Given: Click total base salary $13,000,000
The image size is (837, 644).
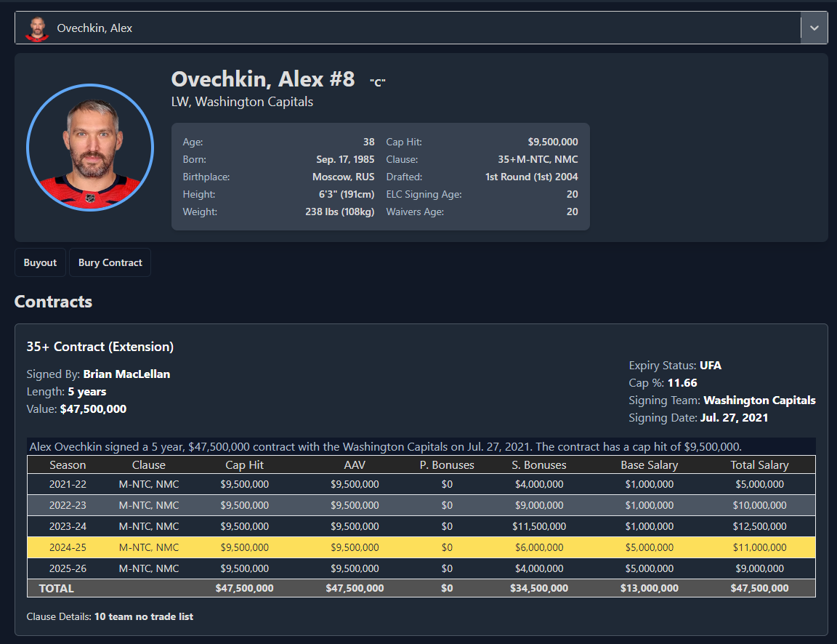Looking at the screenshot, I should coord(649,589).
